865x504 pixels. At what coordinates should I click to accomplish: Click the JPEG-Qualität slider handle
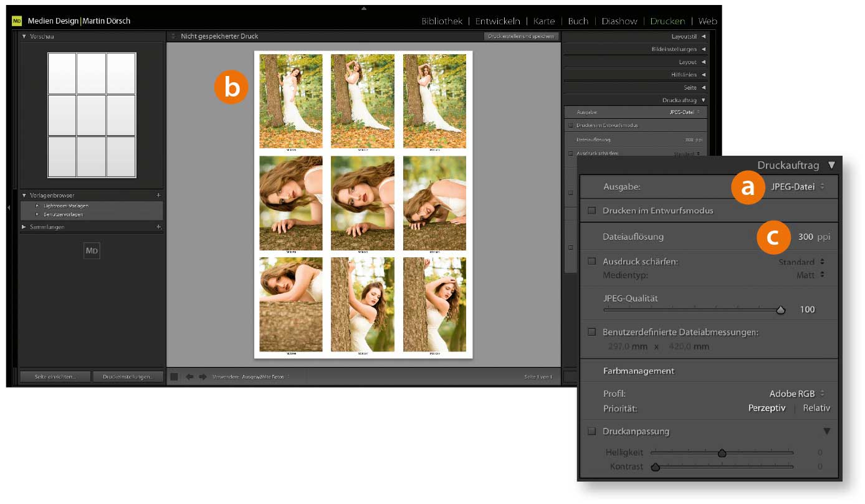pos(781,310)
